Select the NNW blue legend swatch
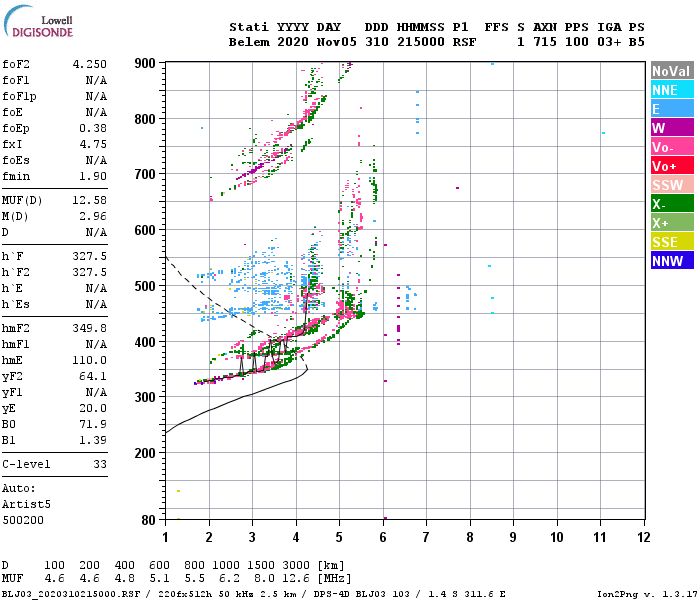This screenshot has width=700, height=600. 672,260
